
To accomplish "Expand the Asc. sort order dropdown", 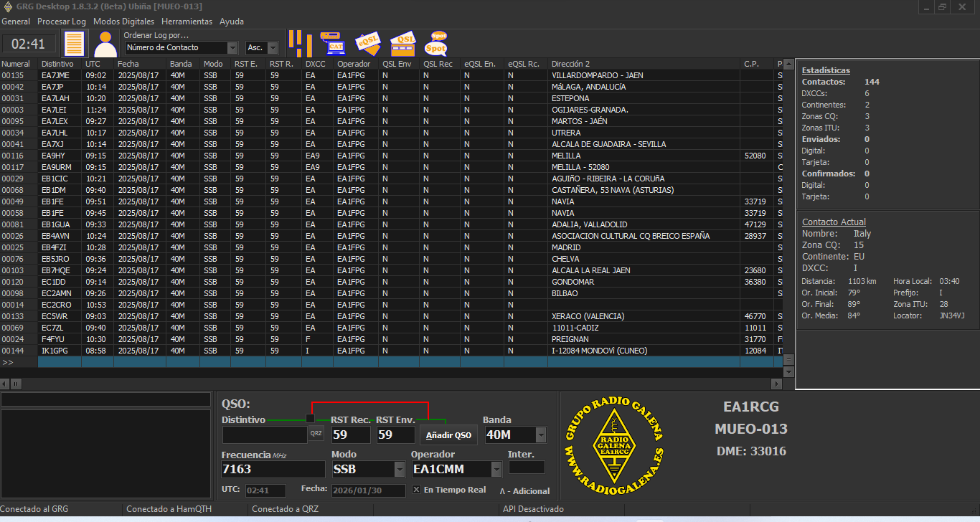I will 273,48.
